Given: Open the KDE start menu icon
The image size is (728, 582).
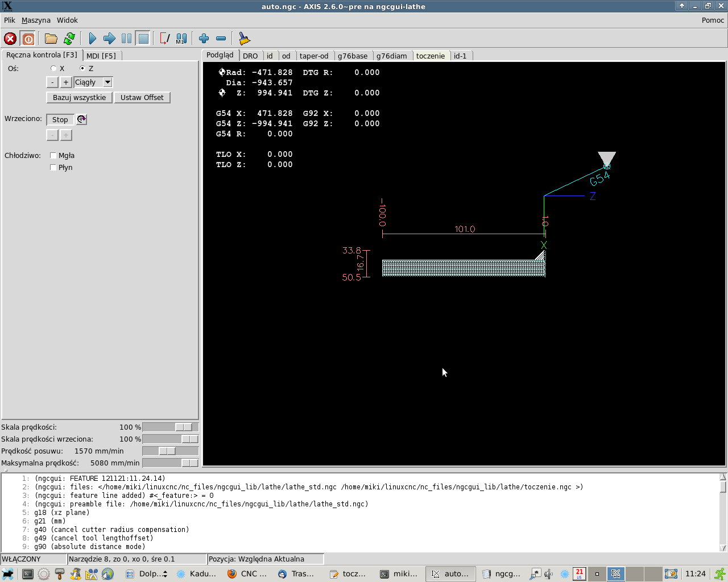Looking at the screenshot, I should [8, 574].
